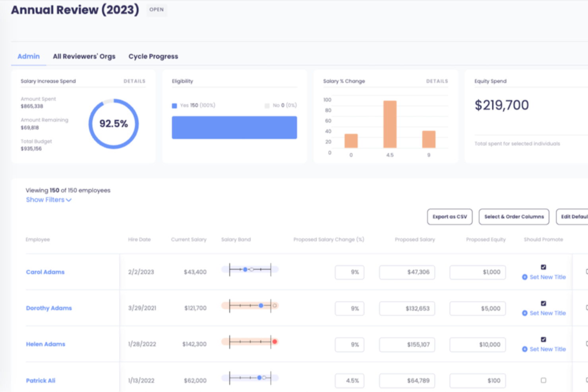This screenshot has width=588, height=392.
Task: Click the Export as CSV button
Action: tap(449, 216)
